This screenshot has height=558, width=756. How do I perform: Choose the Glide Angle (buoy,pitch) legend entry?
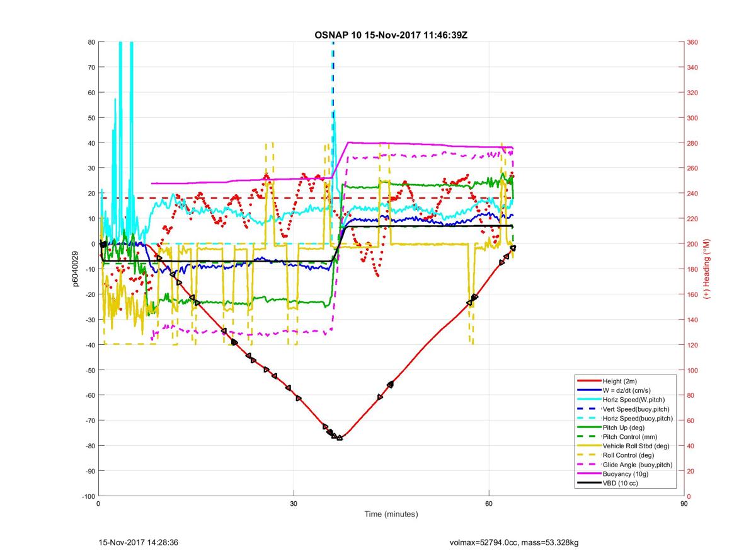tap(638, 465)
